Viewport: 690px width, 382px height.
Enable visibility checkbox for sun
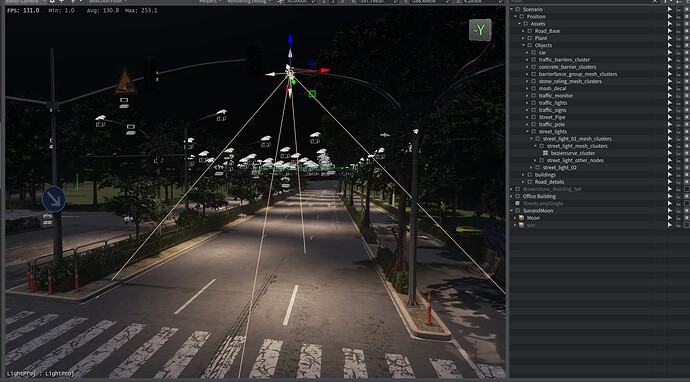pyautogui.click(x=687, y=225)
